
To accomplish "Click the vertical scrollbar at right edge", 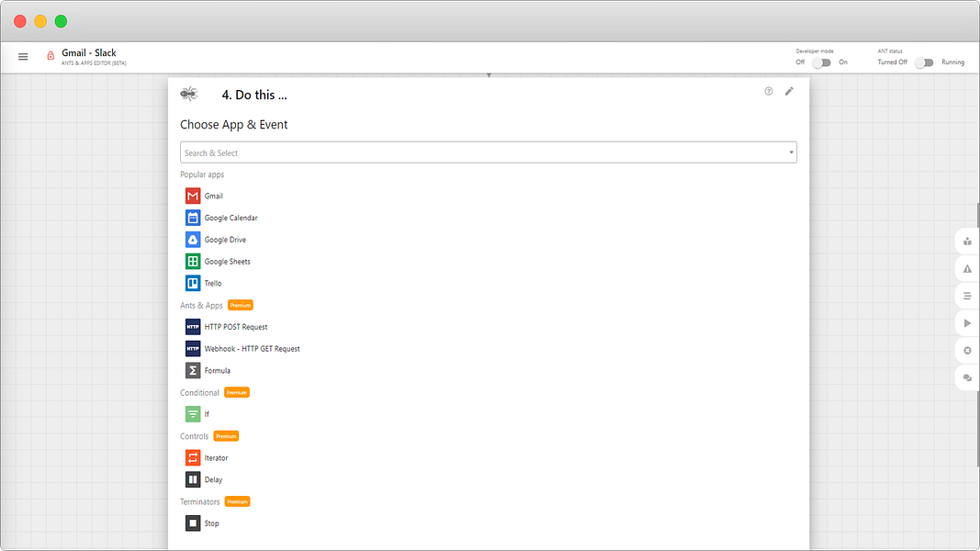I will [x=978, y=334].
